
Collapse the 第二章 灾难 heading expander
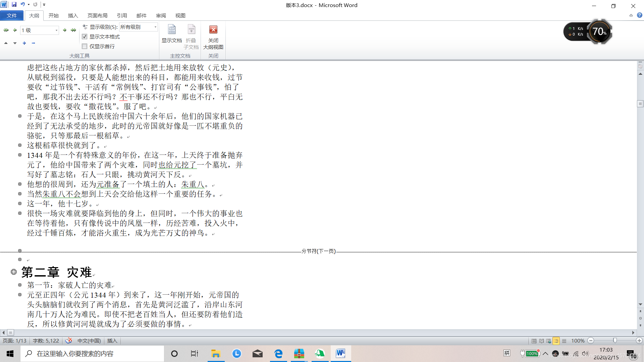coord(14,272)
